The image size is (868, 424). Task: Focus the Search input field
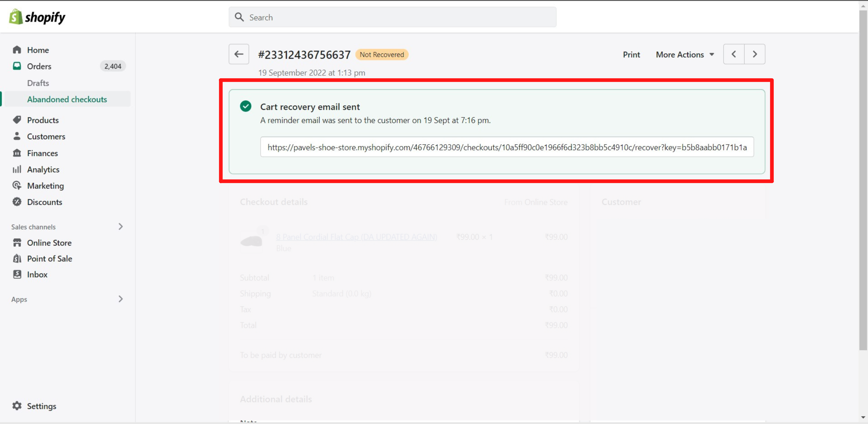point(392,17)
